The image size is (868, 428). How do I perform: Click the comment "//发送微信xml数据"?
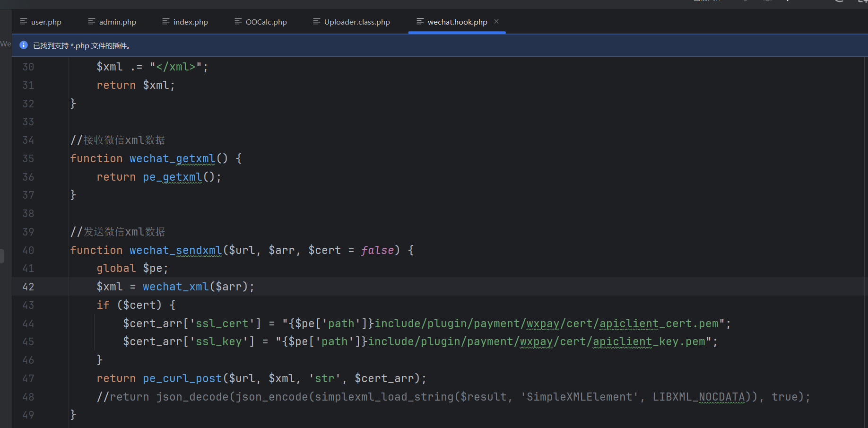pos(118,232)
